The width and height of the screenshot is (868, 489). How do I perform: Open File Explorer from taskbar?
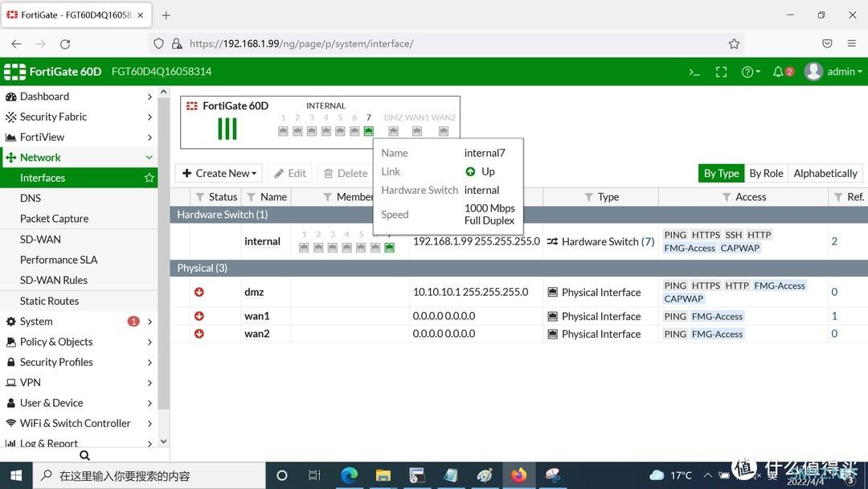383,475
